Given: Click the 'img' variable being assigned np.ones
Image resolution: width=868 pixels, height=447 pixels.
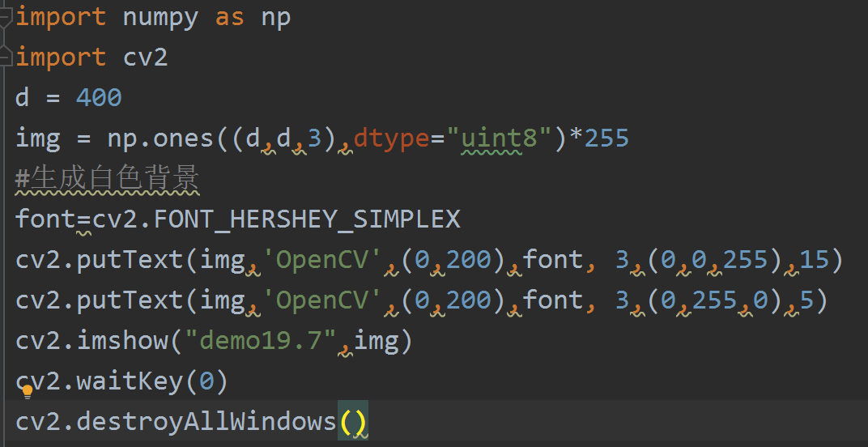Looking at the screenshot, I should [x=37, y=138].
